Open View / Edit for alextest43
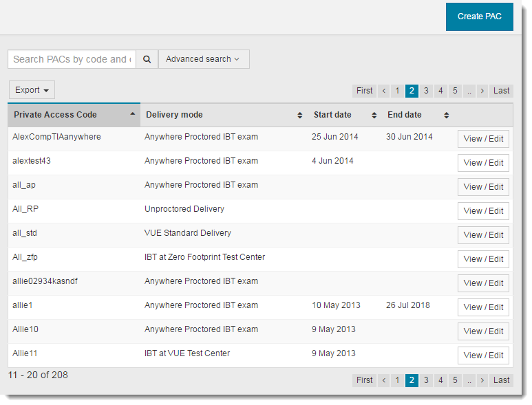This screenshot has width=532, height=405. tap(483, 163)
